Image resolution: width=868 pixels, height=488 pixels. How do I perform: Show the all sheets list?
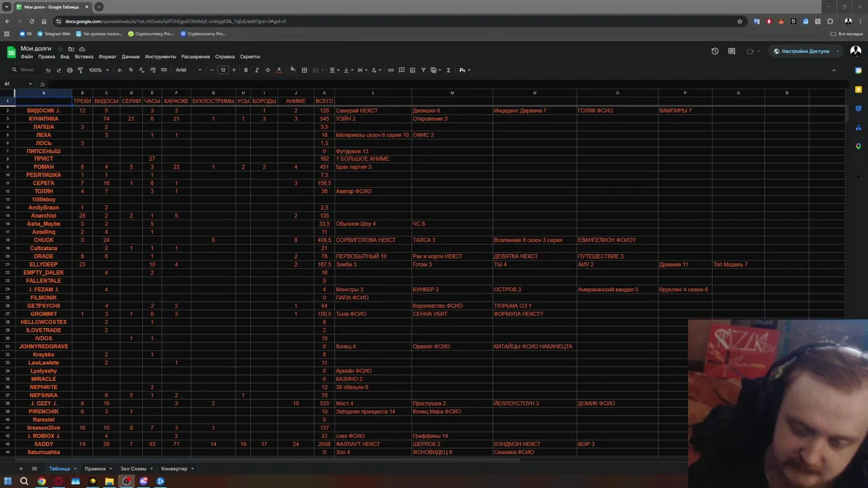(x=35, y=468)
